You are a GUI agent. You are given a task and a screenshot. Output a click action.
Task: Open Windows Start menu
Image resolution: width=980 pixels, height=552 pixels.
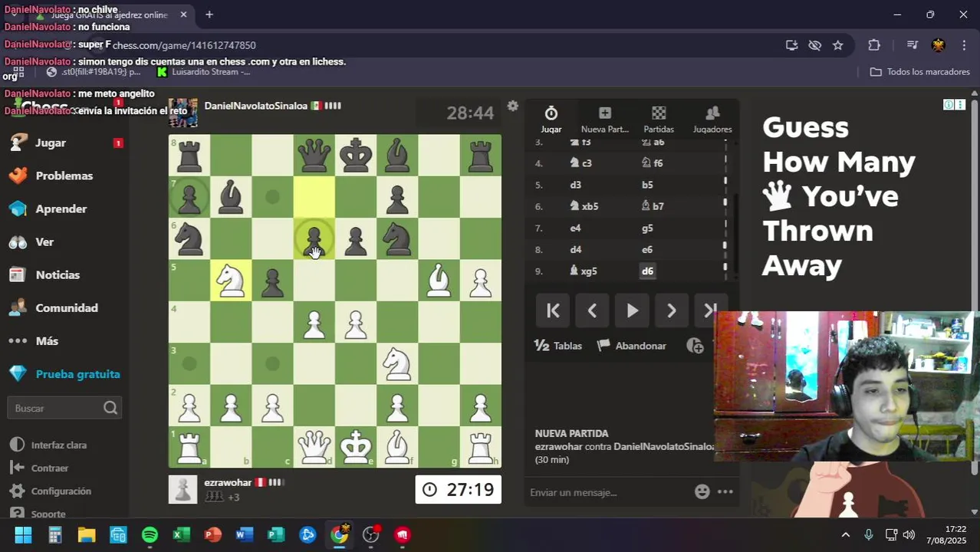[x=23, y=534]
